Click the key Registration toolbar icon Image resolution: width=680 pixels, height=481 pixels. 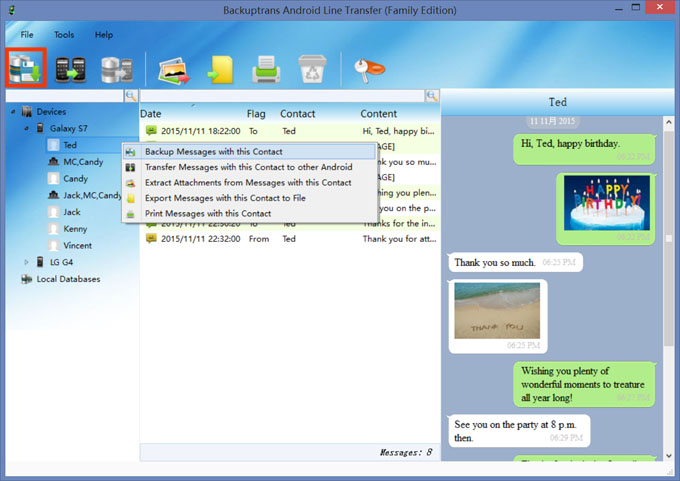(x=369, y=70)
